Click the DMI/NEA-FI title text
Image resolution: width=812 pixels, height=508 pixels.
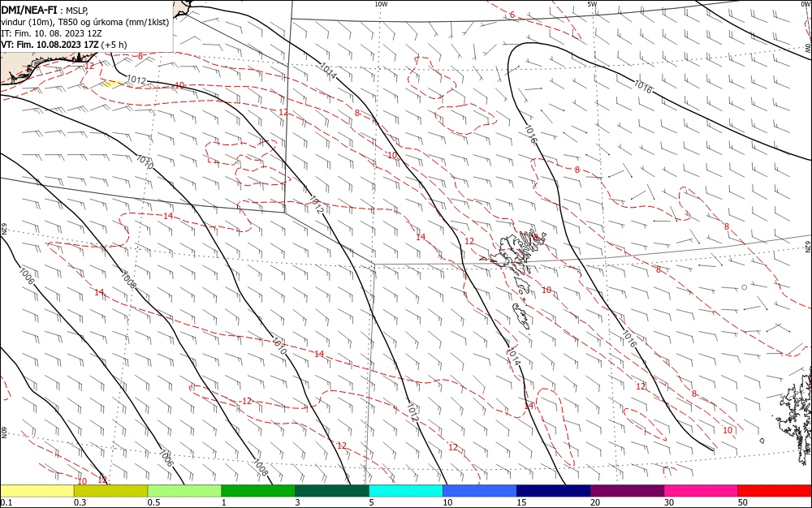pos(29,10)
